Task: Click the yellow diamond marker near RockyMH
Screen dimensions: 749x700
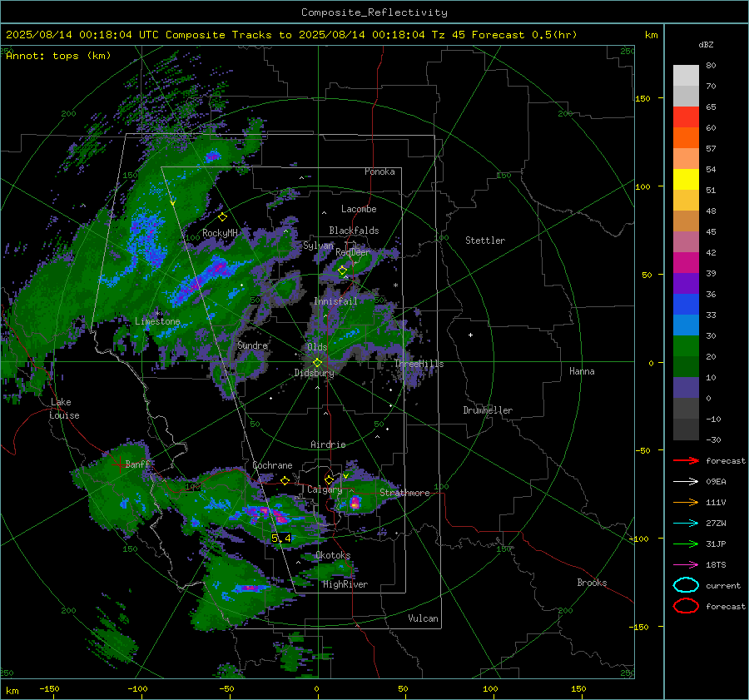Action: point(222,217)
